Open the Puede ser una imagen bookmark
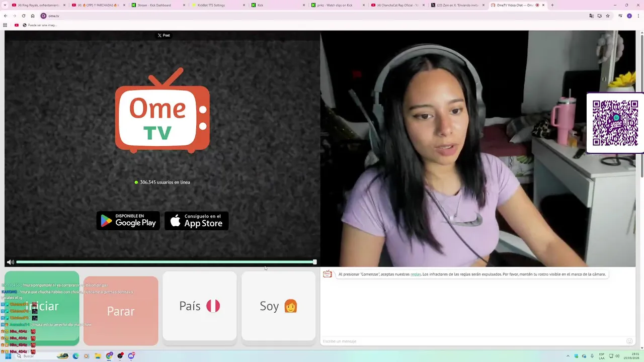This screenshot has height=362, width=644. 40,25
